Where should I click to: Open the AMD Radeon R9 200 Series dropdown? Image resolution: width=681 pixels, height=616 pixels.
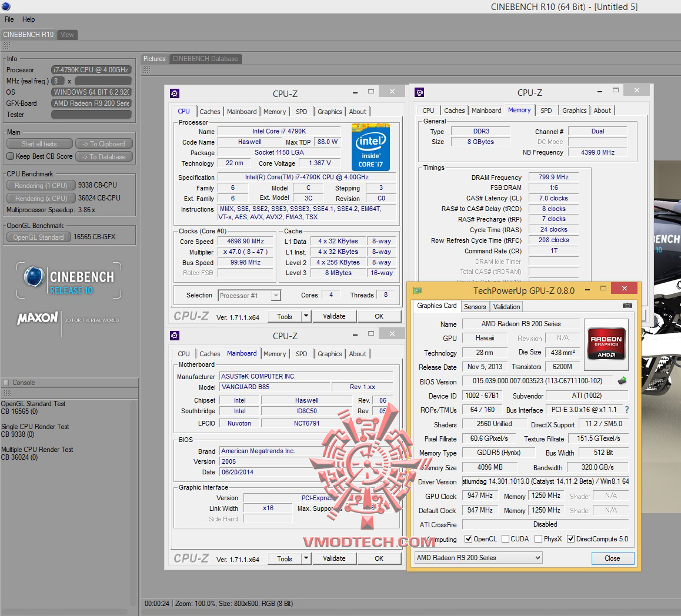[x=478, y=558]
